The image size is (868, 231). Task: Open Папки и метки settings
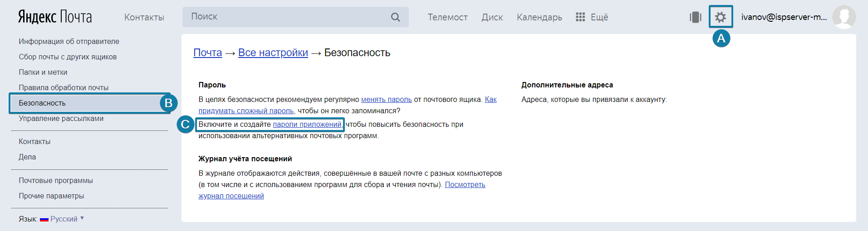pos(43,72)
